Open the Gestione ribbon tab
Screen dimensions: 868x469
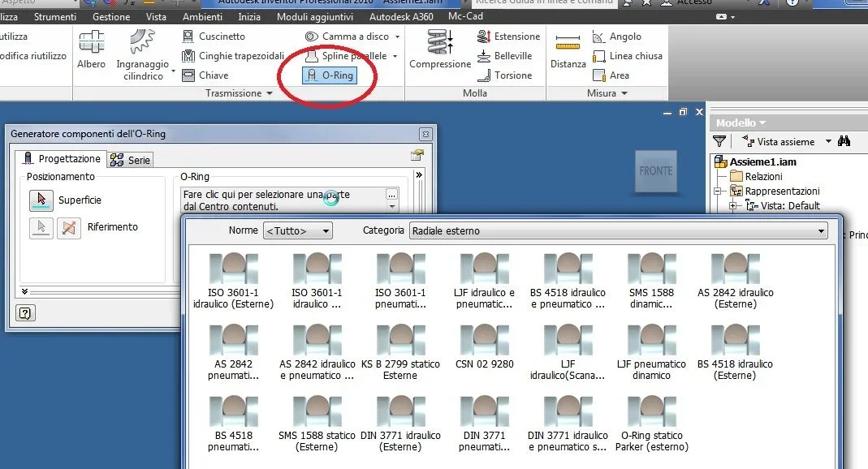tap(111, 17)
